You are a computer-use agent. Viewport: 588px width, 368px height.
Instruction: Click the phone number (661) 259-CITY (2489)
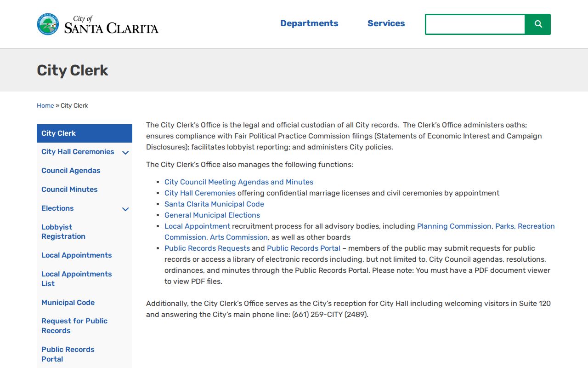point(329,315)
